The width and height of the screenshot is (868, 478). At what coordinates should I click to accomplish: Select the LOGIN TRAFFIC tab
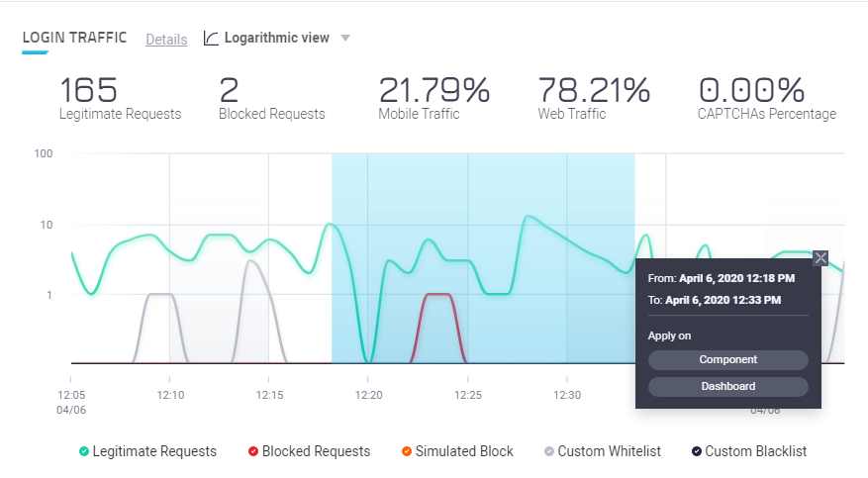(x=74, y=38)
